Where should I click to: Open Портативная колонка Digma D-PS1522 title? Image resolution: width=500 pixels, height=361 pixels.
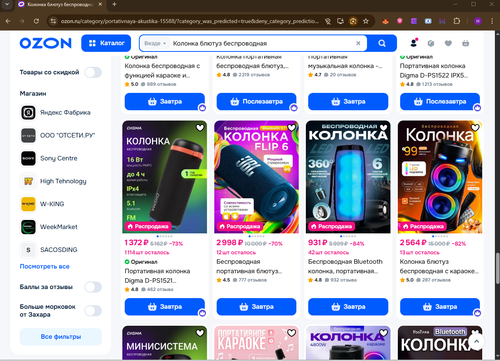pyautogui.click(x=434, y=71)
